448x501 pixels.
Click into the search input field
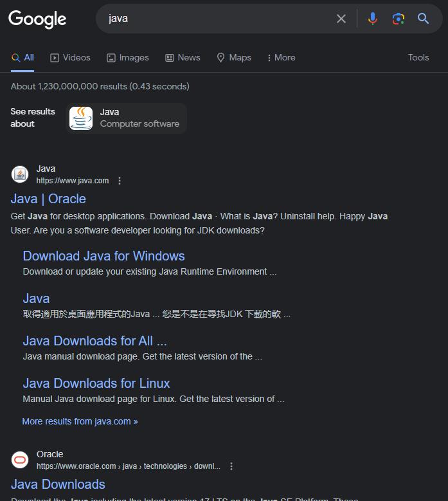[219, 19]
